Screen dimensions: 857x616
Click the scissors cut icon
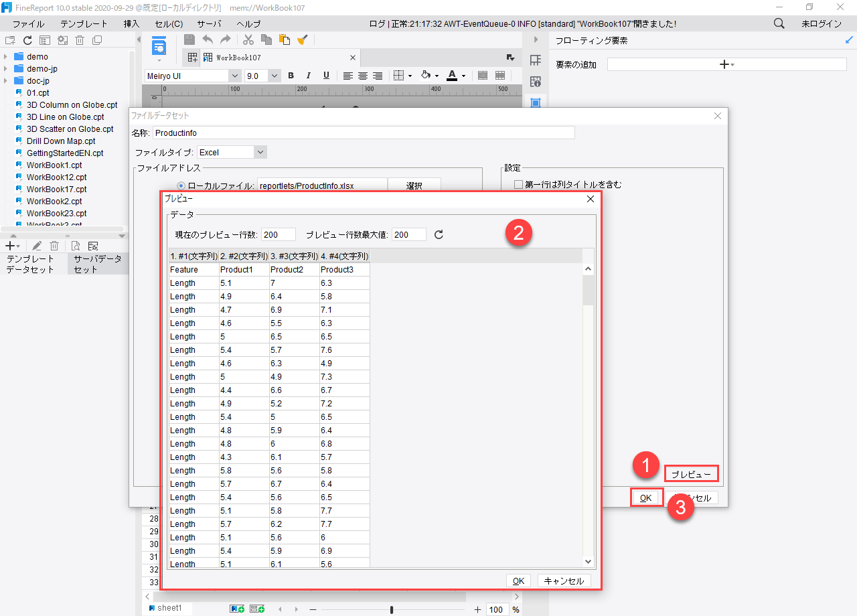pyautogui.click(x=248, y=40)
